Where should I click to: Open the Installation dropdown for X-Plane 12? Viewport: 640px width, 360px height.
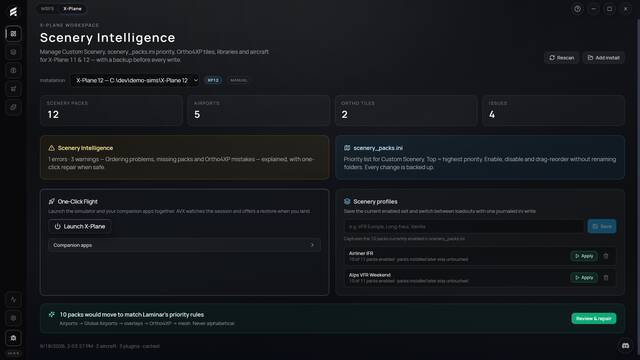(135, 80)
